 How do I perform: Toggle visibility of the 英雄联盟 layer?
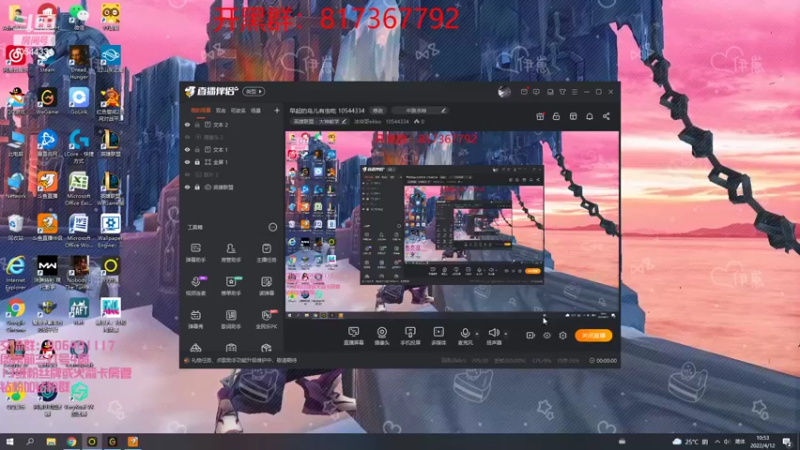[187, 187]
